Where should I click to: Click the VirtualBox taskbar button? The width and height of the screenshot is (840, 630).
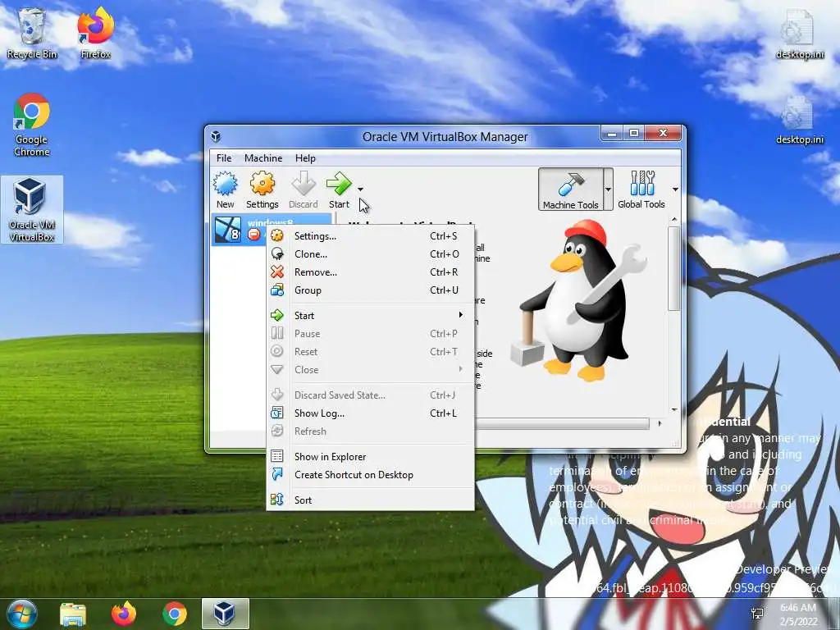(x=225, y=614)
